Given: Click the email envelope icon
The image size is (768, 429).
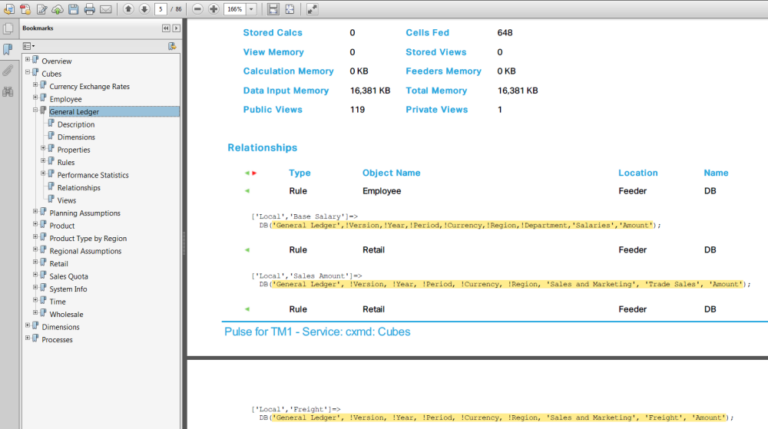Looking at the screenshot, I should click(x=105, y=9).
